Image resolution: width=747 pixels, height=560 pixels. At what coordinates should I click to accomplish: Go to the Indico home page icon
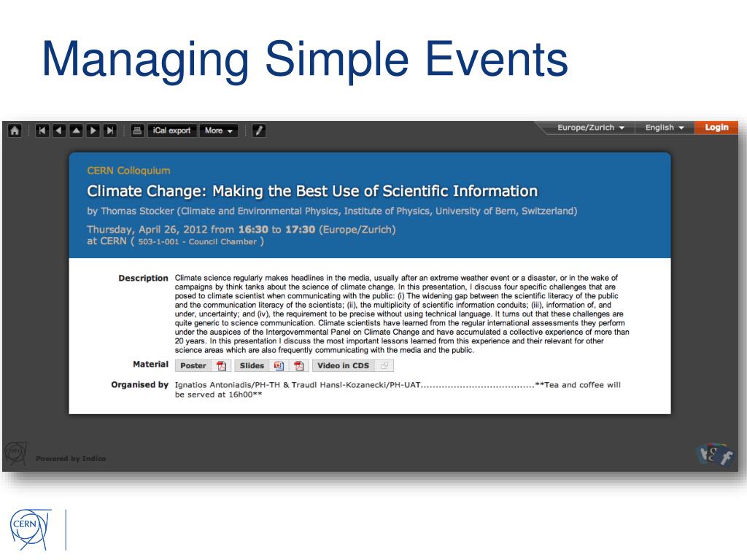(x=15, y=131)
